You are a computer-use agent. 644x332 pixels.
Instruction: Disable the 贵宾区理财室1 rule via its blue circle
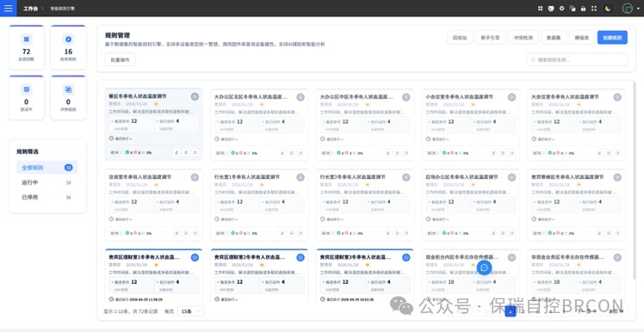click(x=195, y=257)
